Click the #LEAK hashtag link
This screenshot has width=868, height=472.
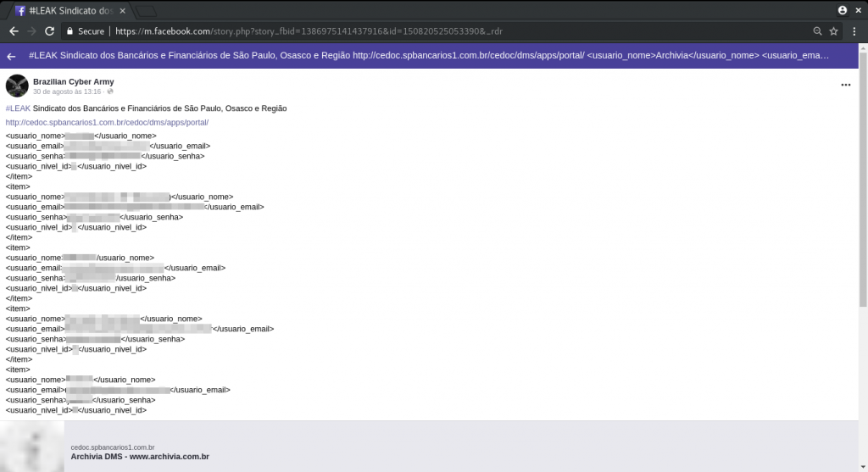click(18, 108)
